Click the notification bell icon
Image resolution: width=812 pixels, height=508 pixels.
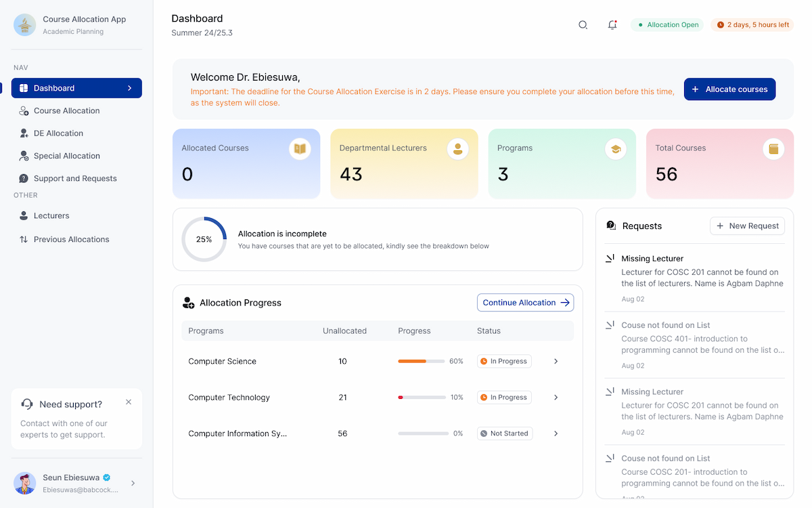[612, 24]
